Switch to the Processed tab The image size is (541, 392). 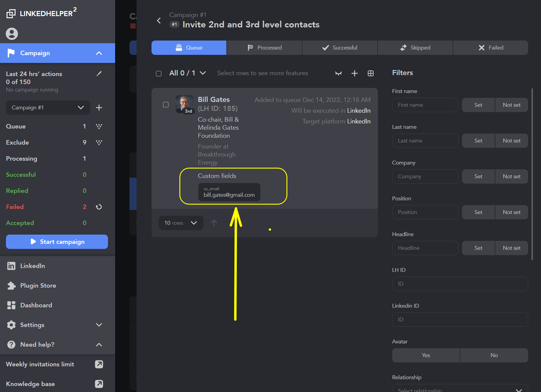(265, 48)
